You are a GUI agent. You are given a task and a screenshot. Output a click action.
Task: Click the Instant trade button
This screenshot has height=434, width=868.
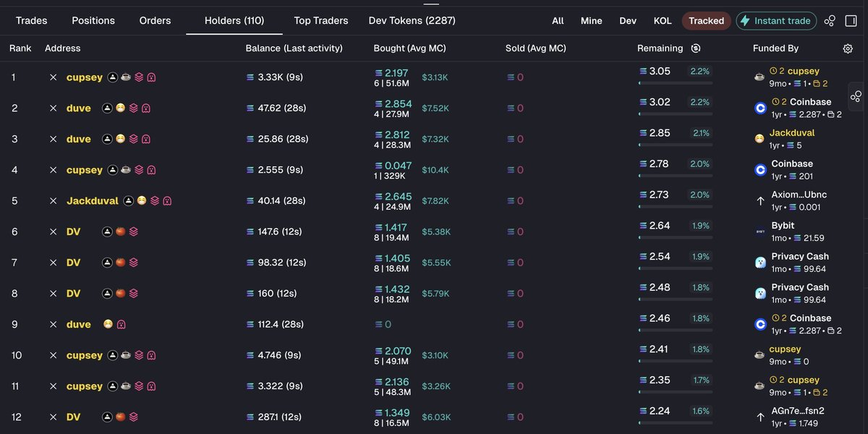(776, 21)
